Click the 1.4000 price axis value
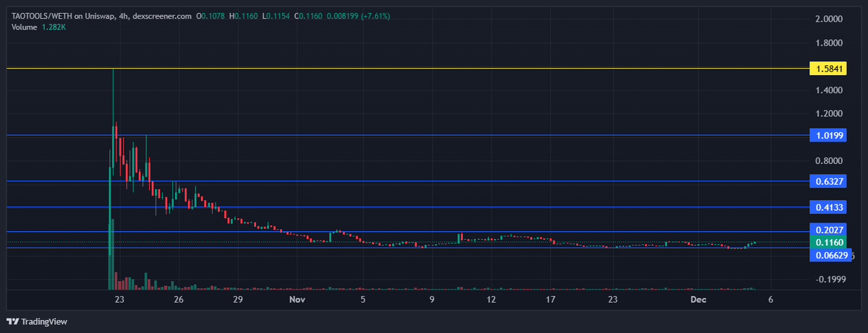The image size is (868, 333). 830,90
